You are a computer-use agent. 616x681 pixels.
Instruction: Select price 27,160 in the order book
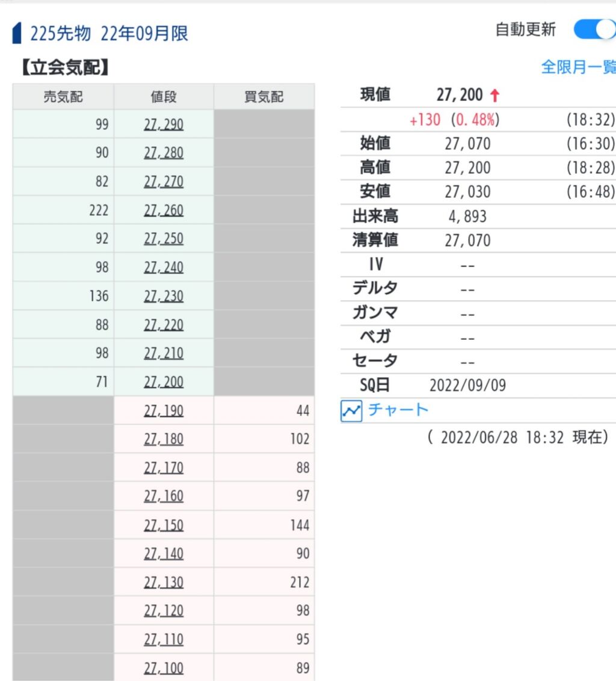[164, 496]
